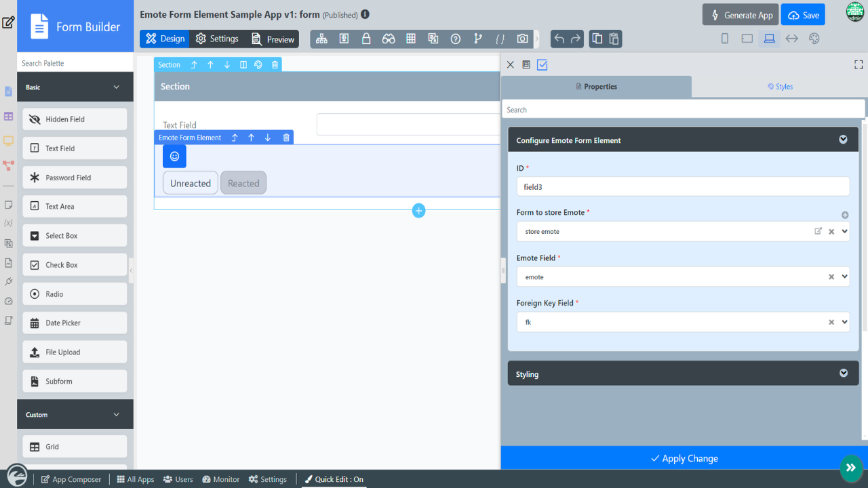Click the camera screenshot icon in toolbar

coord(522,39)
